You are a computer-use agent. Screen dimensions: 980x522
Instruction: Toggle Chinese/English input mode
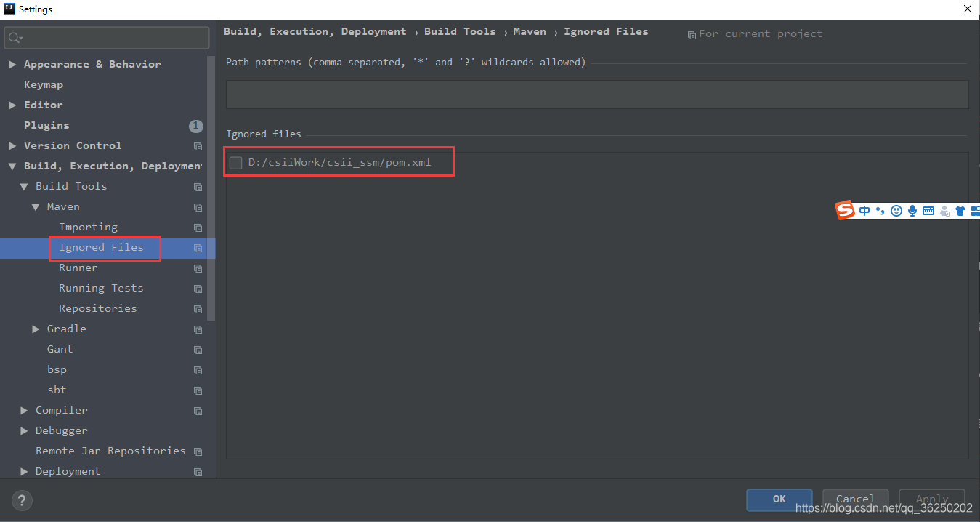coord(864,211)
